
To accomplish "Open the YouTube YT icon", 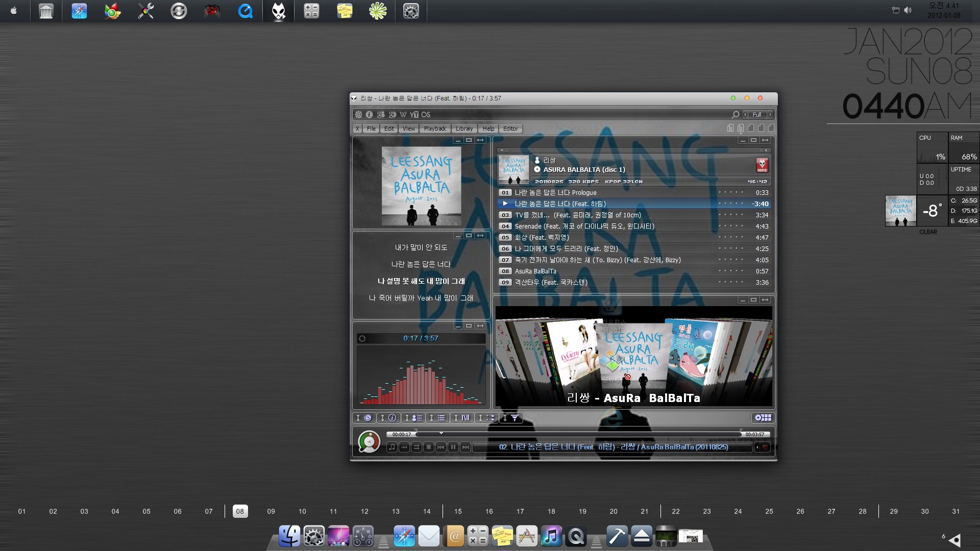I will 414,115.
